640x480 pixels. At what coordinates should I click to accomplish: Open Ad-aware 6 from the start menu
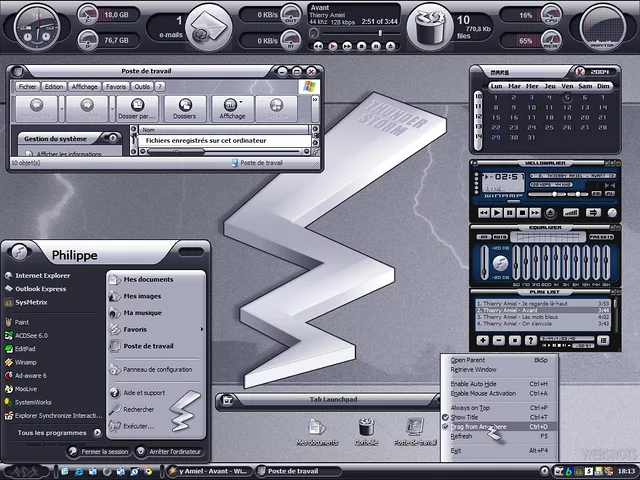(x=30, y=375)
